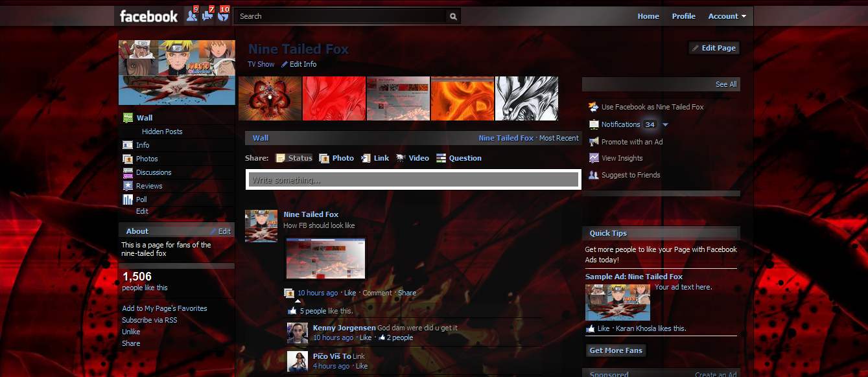868x377 pixels.
Task: Click the Get More Fans button
Action: (x=616, y=350)
